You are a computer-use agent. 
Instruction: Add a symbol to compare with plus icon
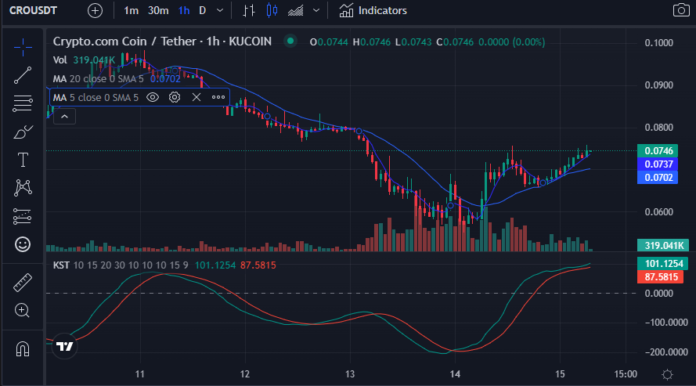click(x=95, y=11)
